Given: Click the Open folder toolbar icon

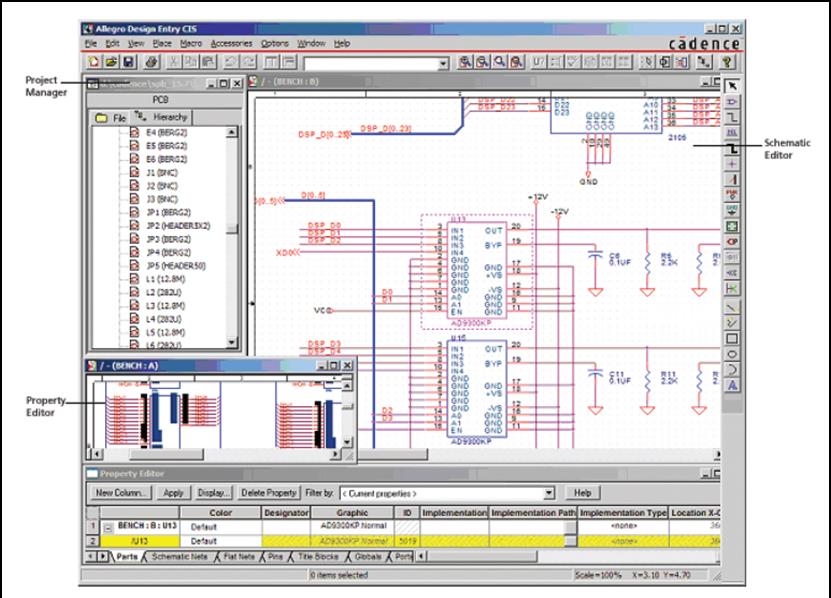Looking at the screenshot, I should tap(111, 62).
